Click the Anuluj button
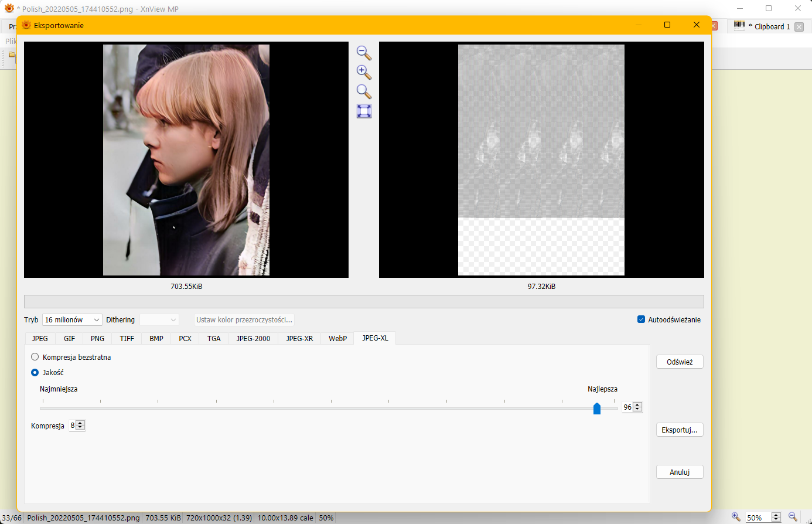This screenshot has width=812, height=524. click(679, 472)
